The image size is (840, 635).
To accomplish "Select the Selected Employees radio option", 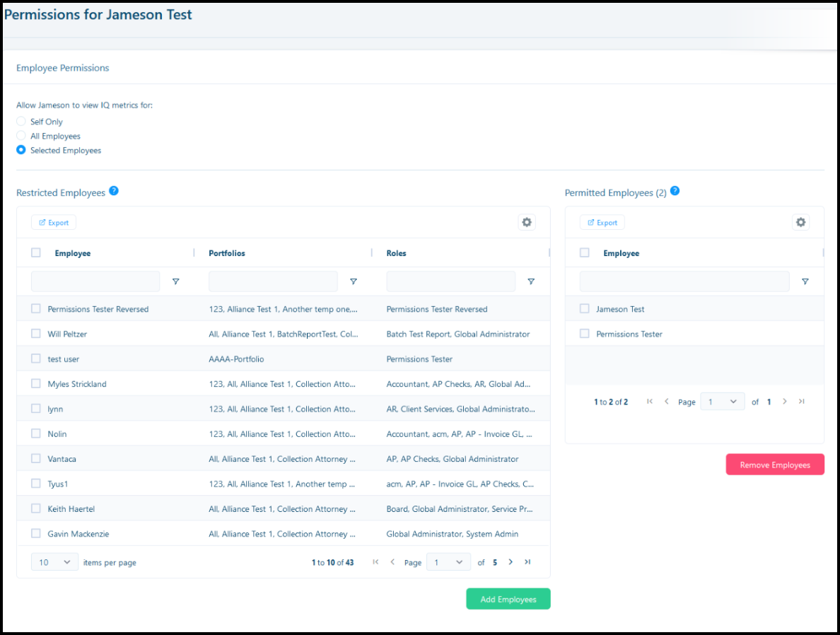I will (21, 150).
